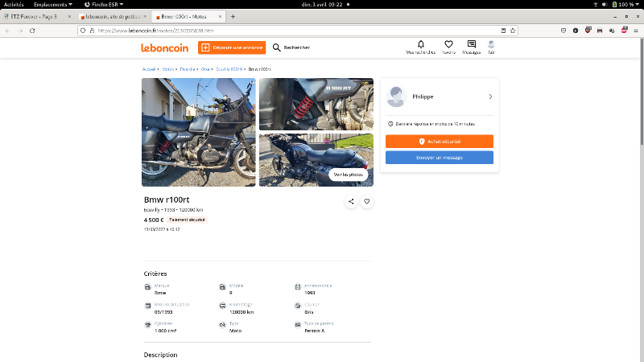Click Achat sécurisé orange button

(x=440, y=142)
